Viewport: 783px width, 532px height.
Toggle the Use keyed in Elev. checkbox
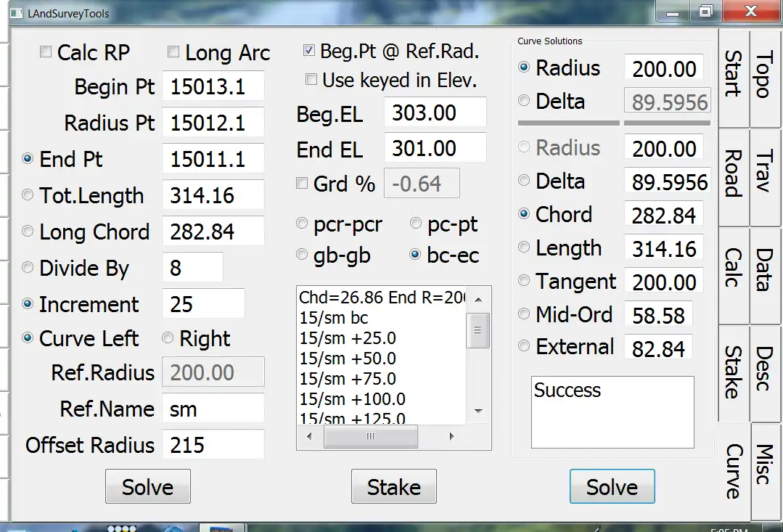[311, 80]
